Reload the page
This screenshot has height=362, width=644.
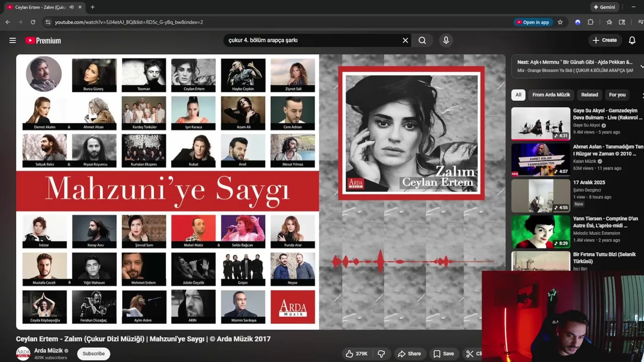pos(33,22)
